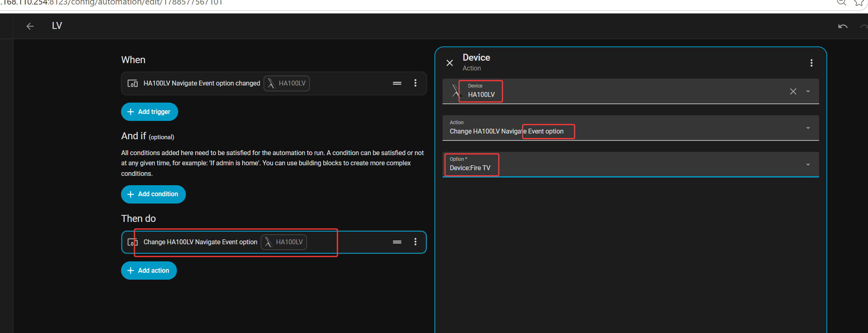Open the action row's three-dot menu

coord(415,242)
